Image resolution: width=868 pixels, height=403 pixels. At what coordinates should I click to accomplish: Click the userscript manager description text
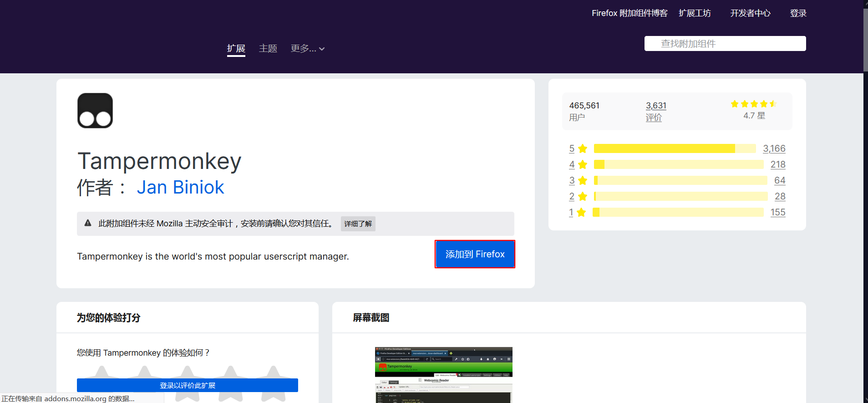tap(213, 256)
